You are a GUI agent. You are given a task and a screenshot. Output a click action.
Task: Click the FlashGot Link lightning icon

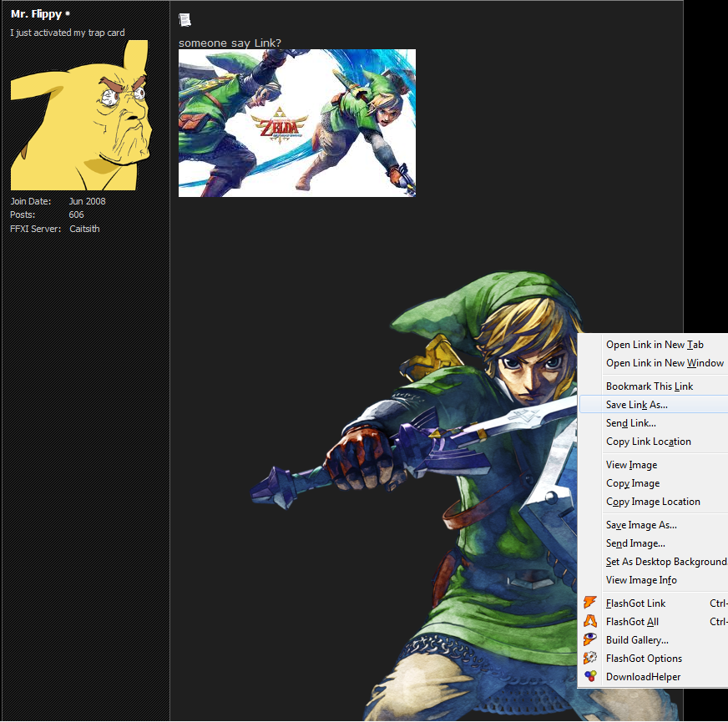coord(589,603)
